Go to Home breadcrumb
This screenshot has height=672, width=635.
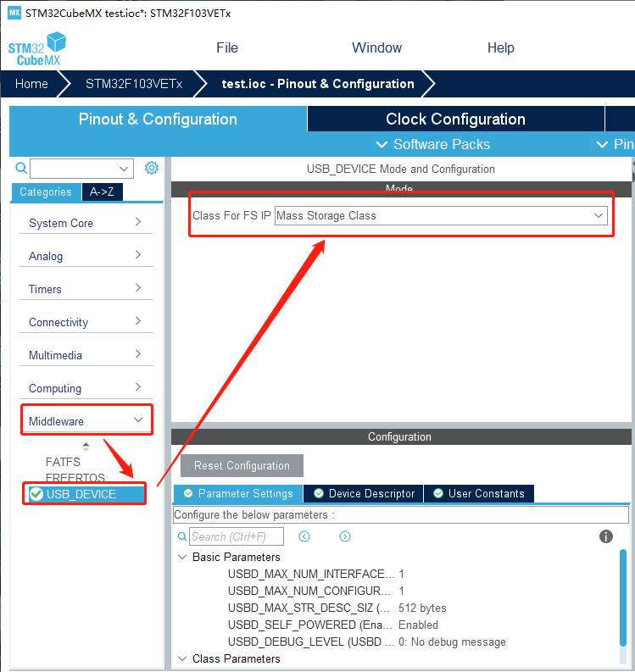pos(31,84)
